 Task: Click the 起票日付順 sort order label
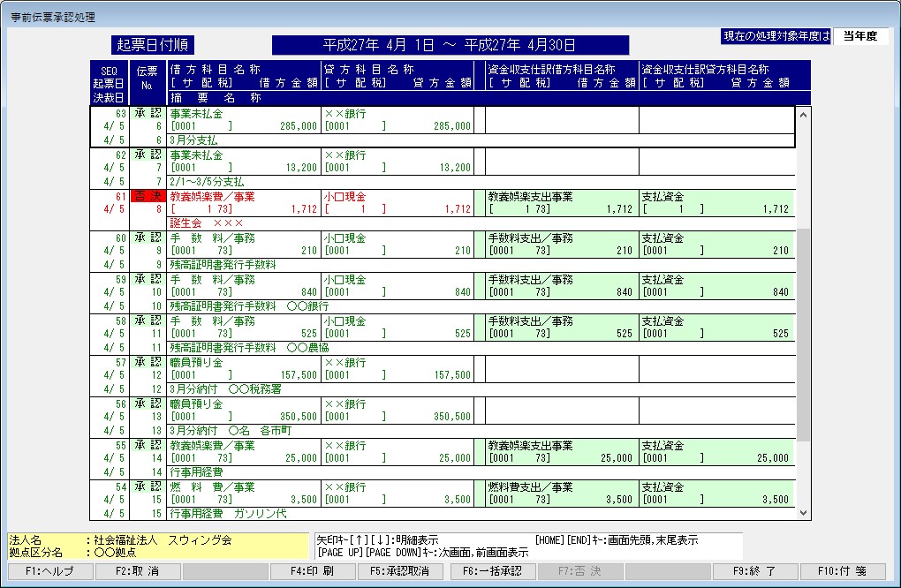point(154,45)
